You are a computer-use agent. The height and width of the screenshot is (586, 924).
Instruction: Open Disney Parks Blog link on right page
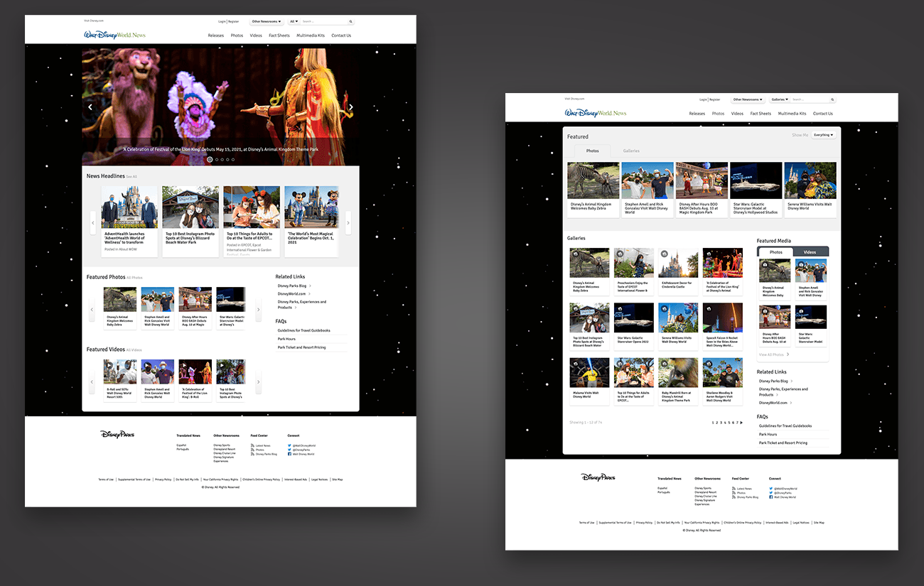point(775,381)
